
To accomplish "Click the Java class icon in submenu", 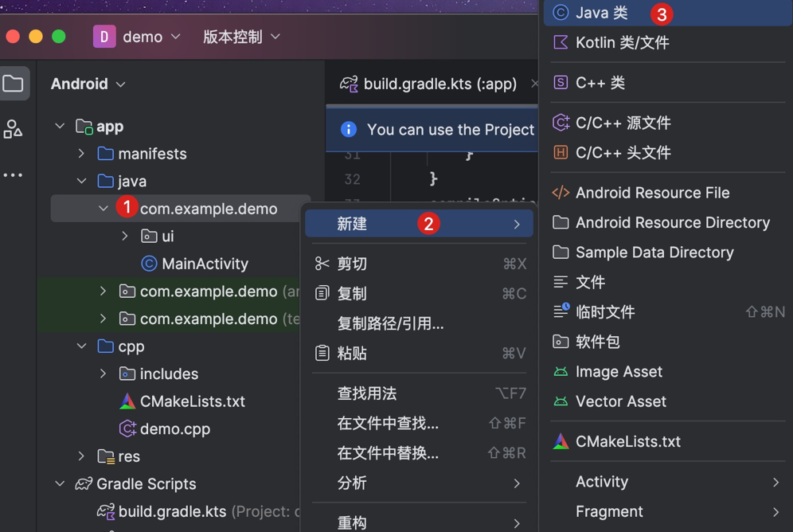I will click(x=561, y=12).
